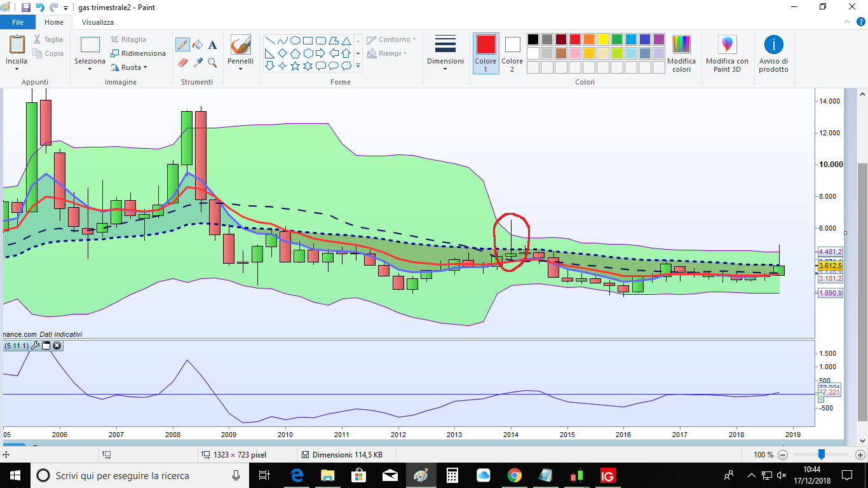Screen dimensions: 868x488
Task: Click the Save icon in the title bar
Action: click(26, 8)
